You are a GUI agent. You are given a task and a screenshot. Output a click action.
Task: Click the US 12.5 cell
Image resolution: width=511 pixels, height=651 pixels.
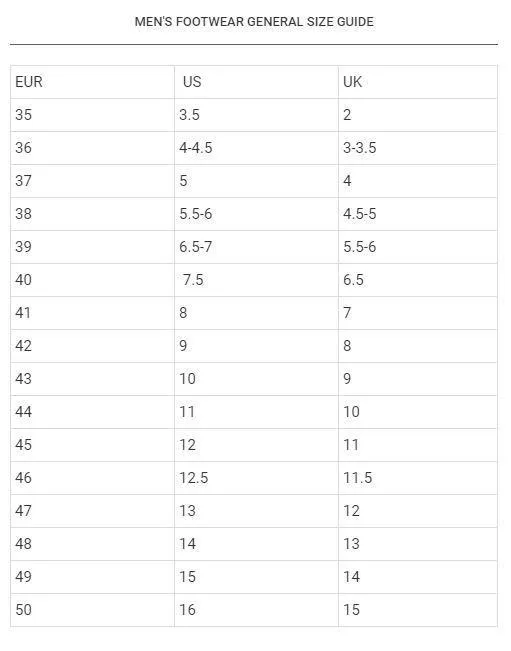coord(256,478)
